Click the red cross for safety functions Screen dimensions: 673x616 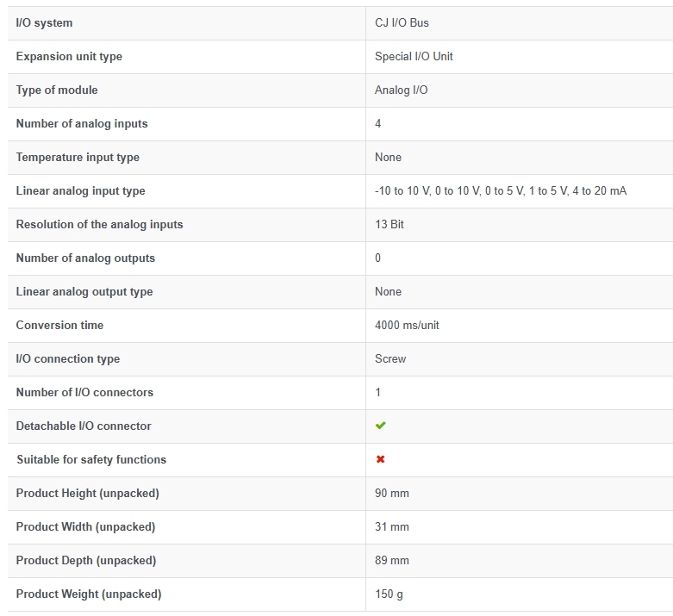(x=380, y=459)
